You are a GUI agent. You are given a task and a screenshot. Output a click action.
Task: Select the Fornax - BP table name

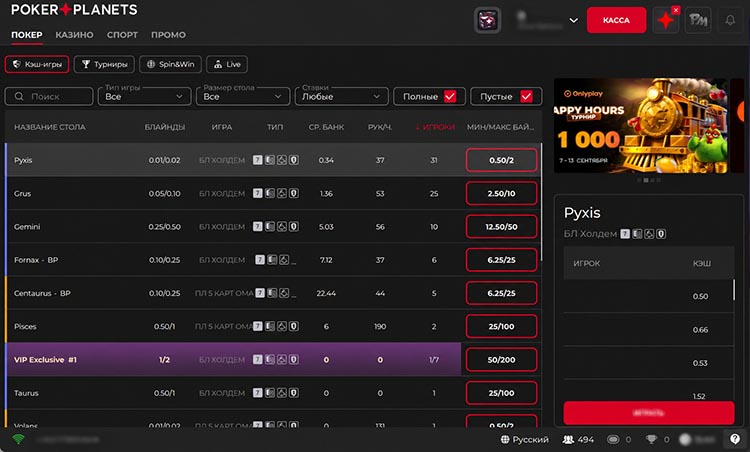point(36,260)
